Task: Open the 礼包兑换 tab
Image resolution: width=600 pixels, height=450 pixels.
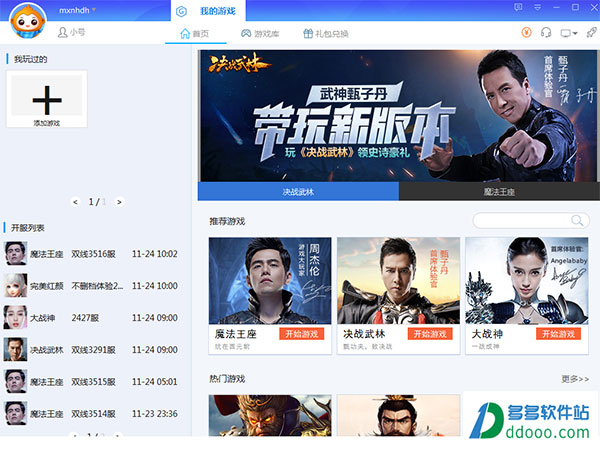Action: [x=328, y=33]
